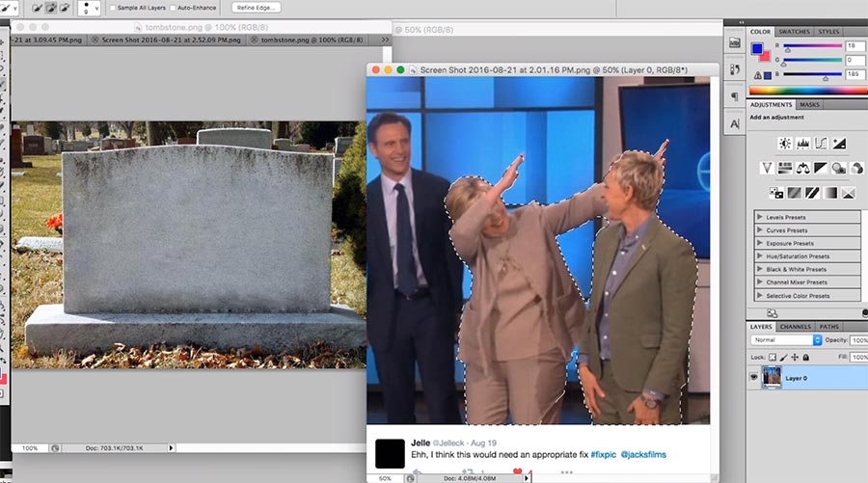Click the Levels adjustment icon
Viewport: 868px width, 483px height.
point(802,144)
